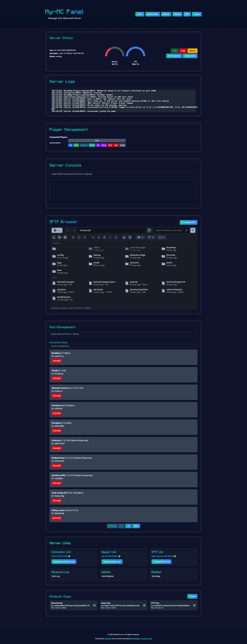This screenshot has width=247, height=644.
Task: Open the bluemap folder
Action: (169, 249)
